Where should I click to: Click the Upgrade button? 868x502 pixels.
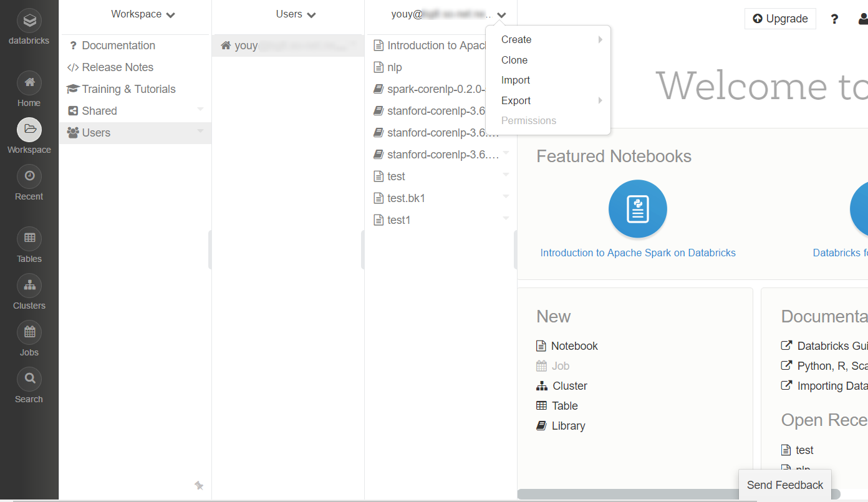click(x=780, y=19)
